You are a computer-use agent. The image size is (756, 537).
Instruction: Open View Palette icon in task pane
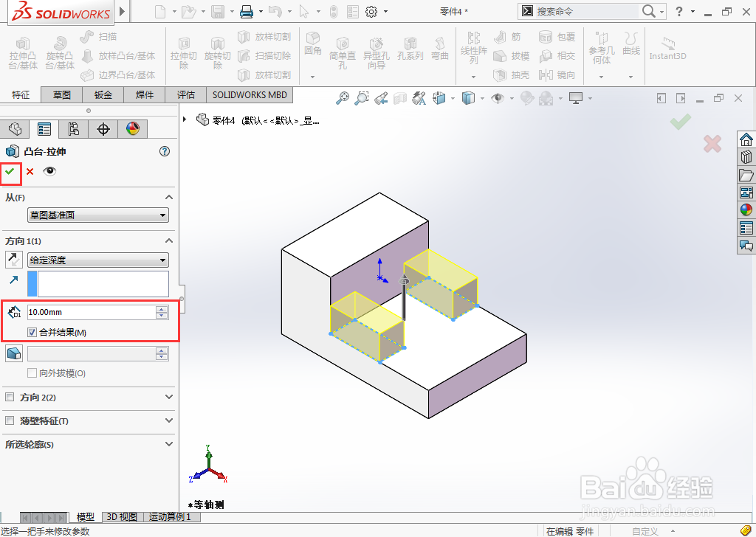pyautogui.click(x=746, y=193)
